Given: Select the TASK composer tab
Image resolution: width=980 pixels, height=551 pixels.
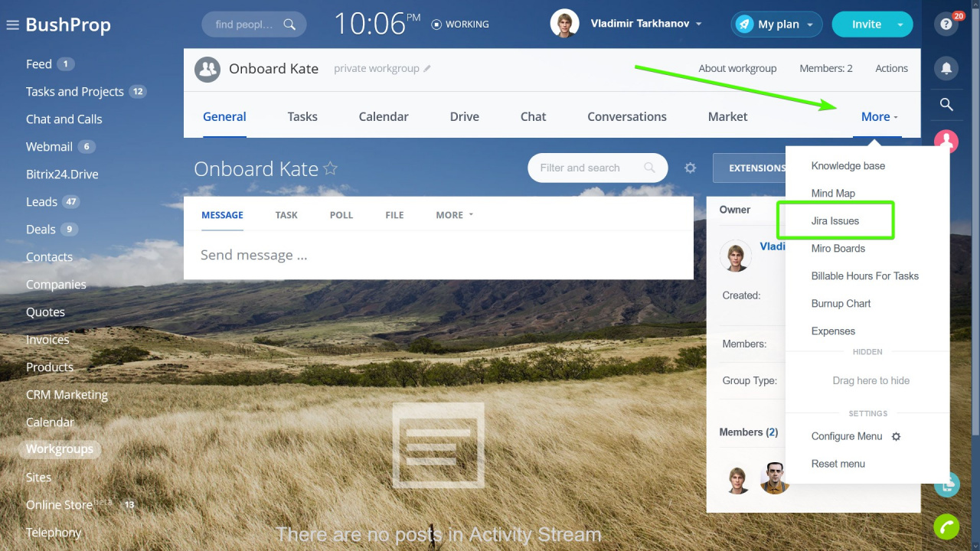Looking at the screenshot, I should pyautogui.click(x=286, y=215).
